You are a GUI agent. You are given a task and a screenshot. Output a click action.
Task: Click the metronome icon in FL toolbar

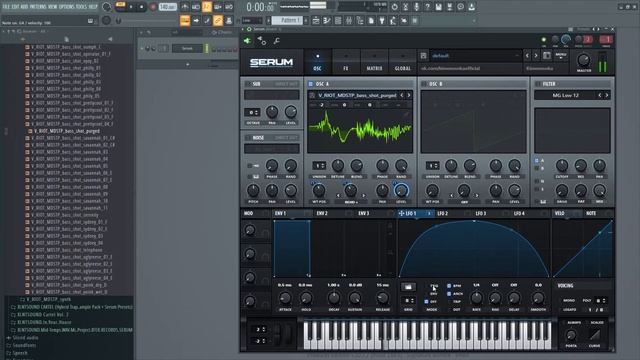[184, 7]
